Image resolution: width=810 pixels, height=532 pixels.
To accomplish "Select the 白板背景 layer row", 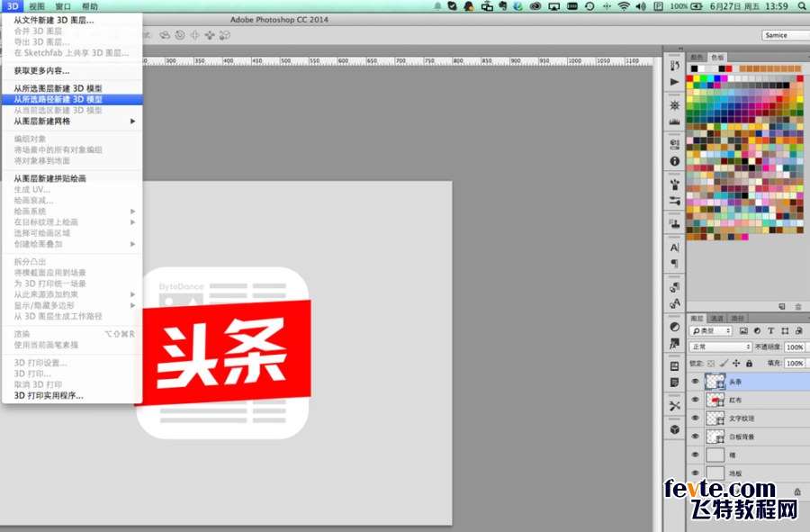I will 748,437.
